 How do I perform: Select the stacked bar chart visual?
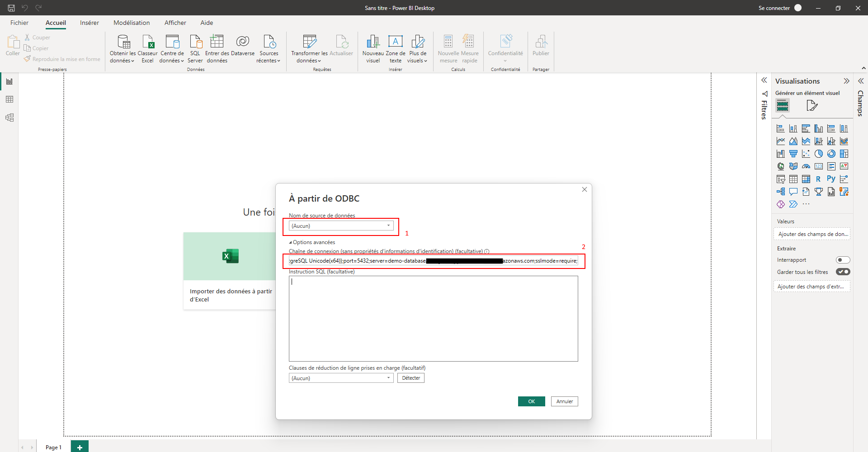(781, 128)
